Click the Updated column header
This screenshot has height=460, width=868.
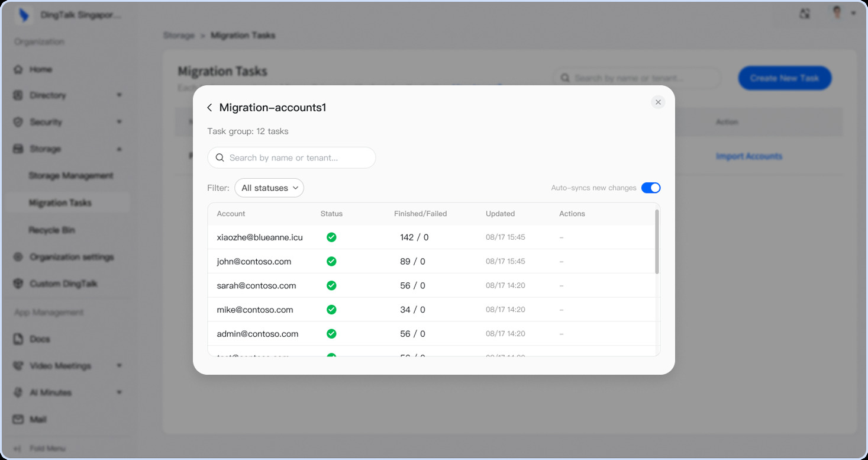click(500, 214)
